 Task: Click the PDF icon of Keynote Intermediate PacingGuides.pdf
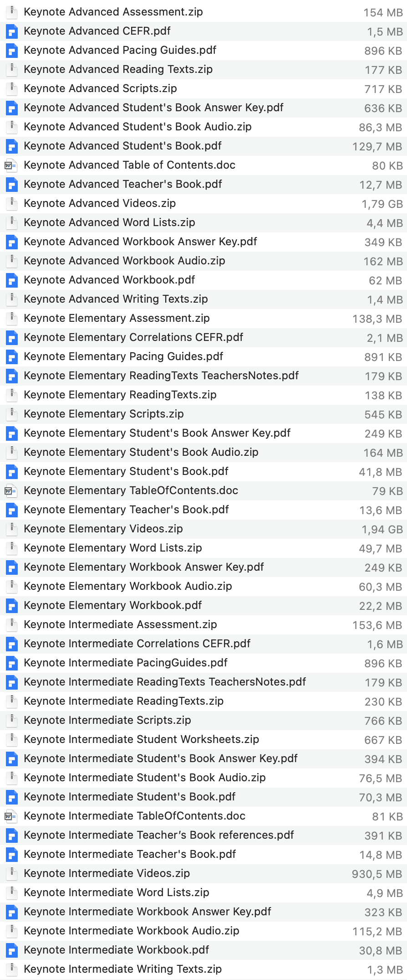pyautogui.click(x=11, y=663)
